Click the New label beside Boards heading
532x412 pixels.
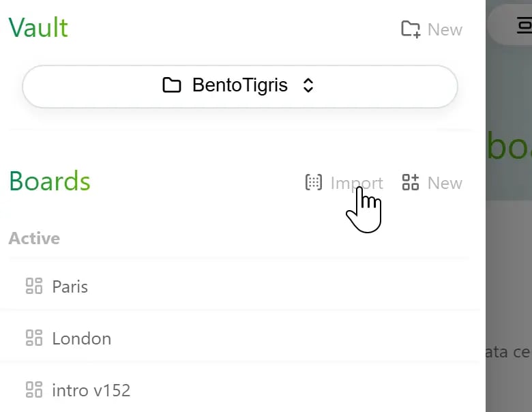[x=445, y=183]
